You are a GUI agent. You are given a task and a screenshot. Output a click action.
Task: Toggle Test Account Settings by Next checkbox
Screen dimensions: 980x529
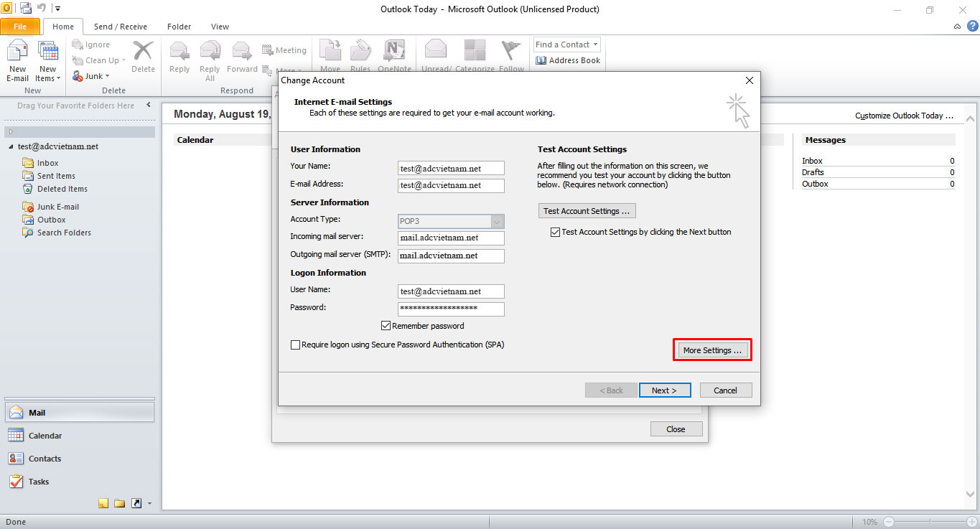click(555, 233)
